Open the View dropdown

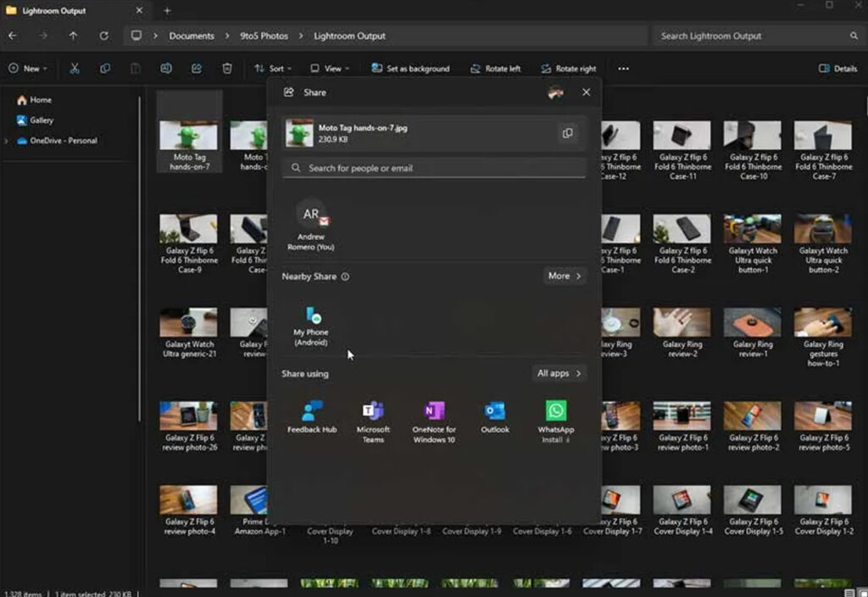tap(330, 69)
